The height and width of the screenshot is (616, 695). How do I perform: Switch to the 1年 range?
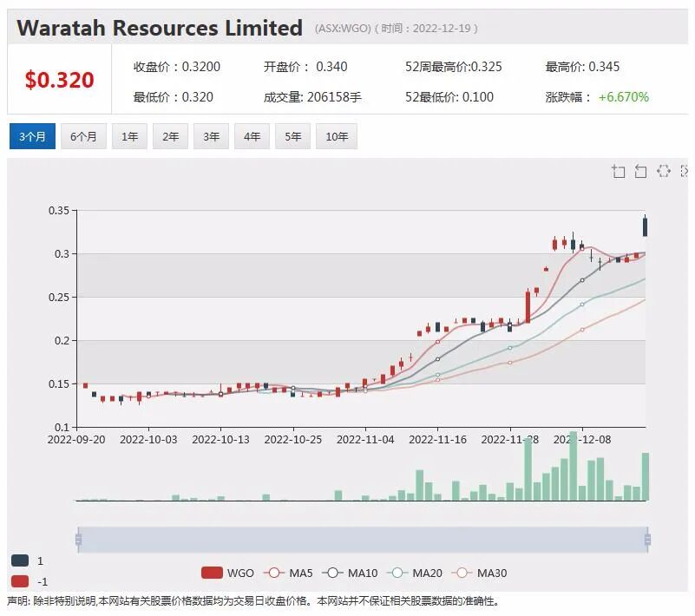pyautogui.click(x=129, y=136)
